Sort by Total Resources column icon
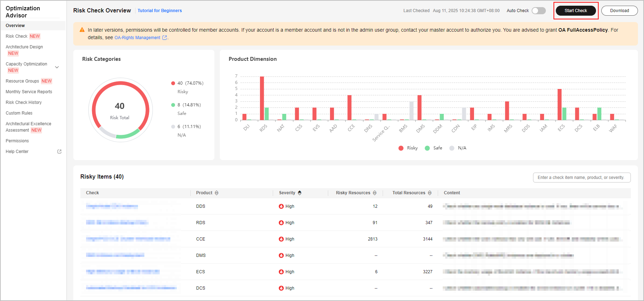 point(430,193)
